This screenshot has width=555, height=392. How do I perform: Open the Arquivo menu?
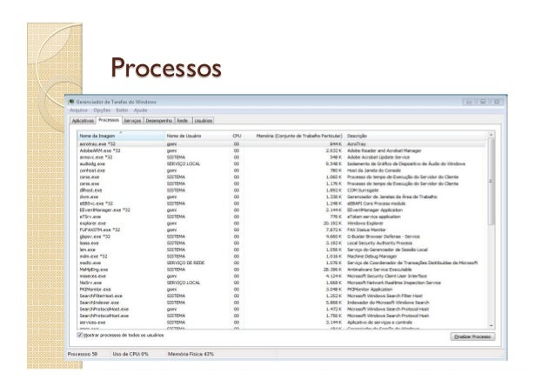point(78,110)
